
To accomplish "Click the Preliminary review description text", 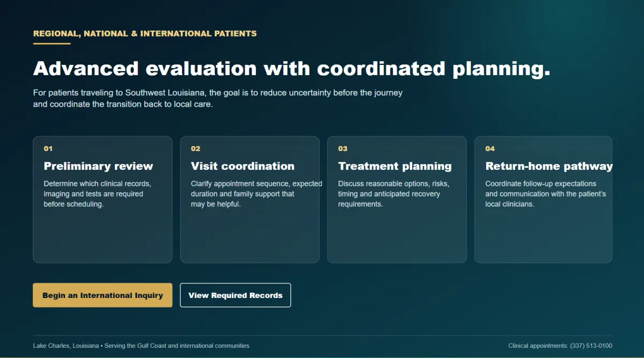I will point(97,194).
